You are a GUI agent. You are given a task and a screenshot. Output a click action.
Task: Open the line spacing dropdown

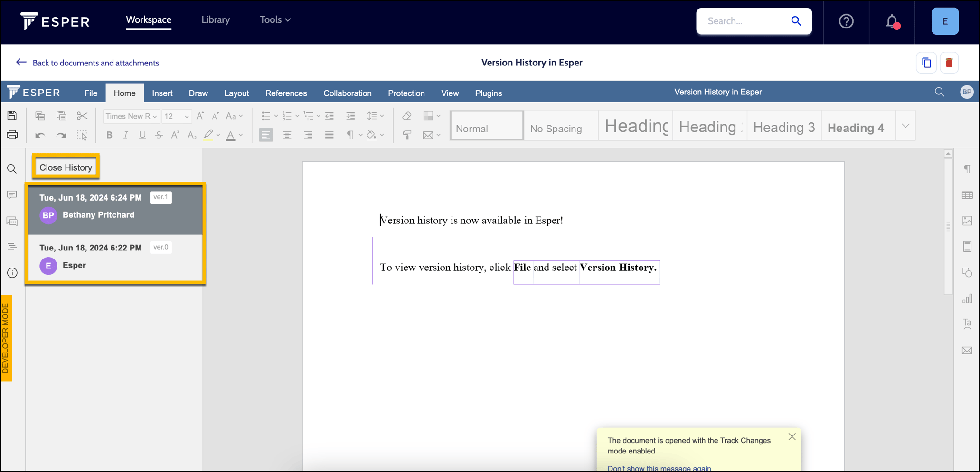tap(375, 116)
